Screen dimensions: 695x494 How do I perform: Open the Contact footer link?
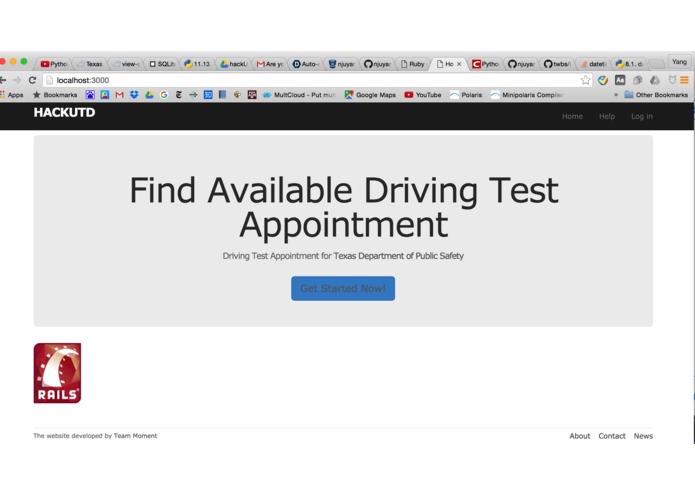pos(612,436)
